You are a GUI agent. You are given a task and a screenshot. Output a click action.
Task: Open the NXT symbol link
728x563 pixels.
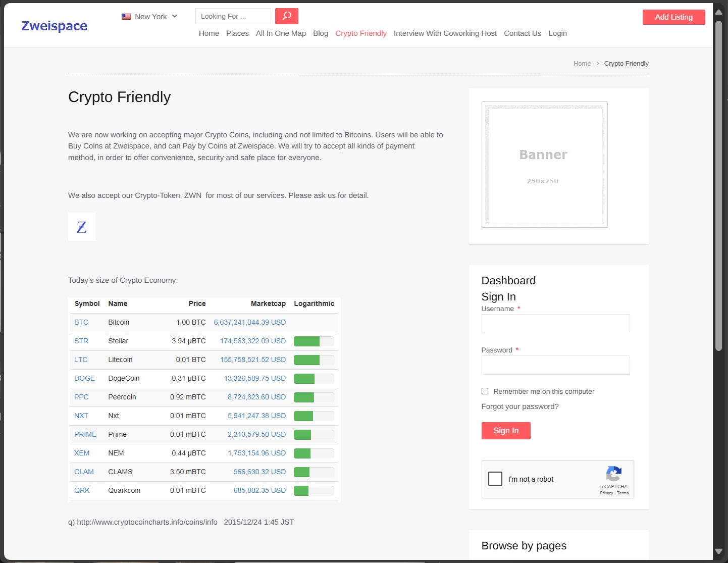[81, 416]
